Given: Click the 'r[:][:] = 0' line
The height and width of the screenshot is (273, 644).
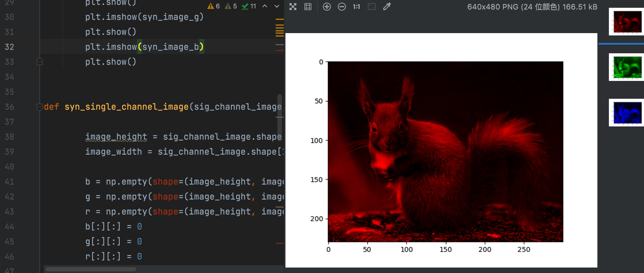Looking at the screenshot, I should pos(114,257).
